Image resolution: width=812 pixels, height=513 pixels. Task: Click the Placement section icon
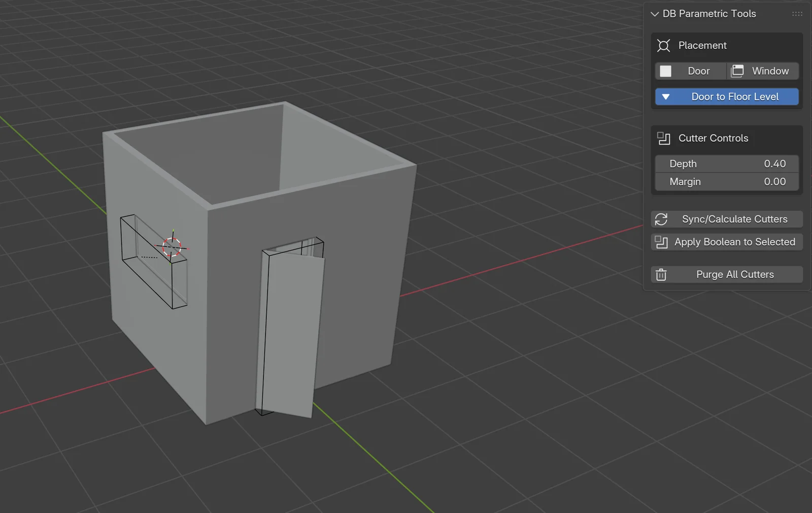click(663, 45)
